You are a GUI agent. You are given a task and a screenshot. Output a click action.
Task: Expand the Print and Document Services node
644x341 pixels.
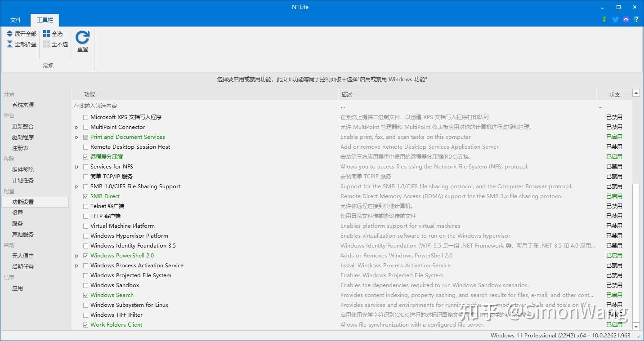click(76, 137)
